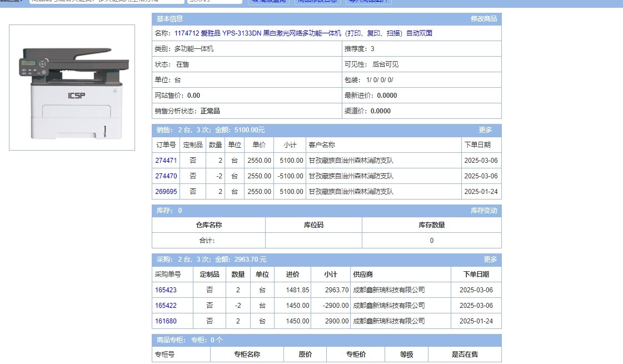The height and width of the screenshot is (364, 623).
Task: Click the 供应商 column header
Action: pyautogui.click(x=401, y=275)
